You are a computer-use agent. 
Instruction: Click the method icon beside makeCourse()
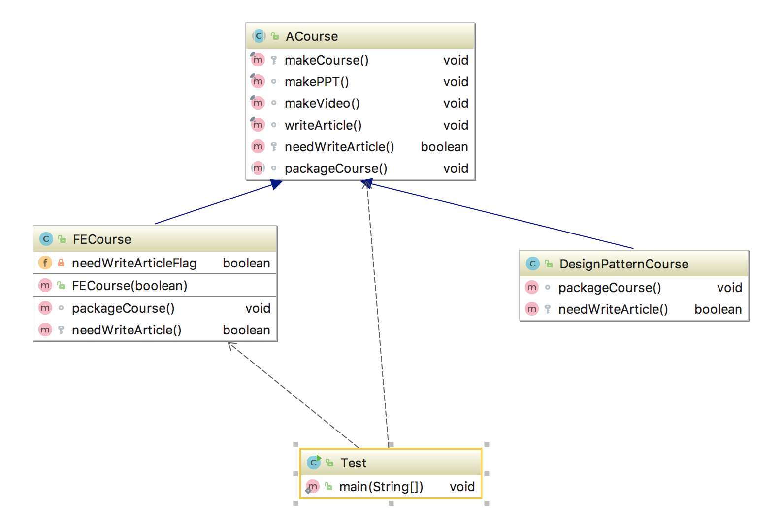click(x=258, y=60)
